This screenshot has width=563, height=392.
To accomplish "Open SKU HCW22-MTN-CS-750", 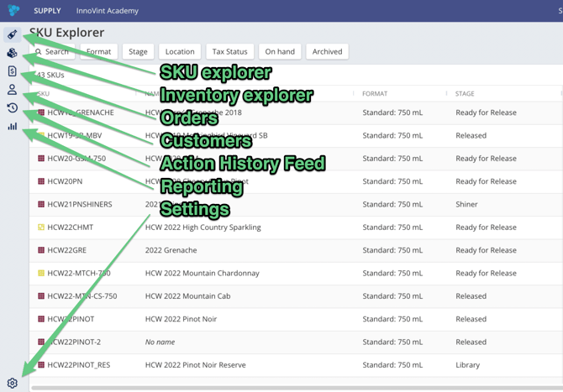I will 82,295.
